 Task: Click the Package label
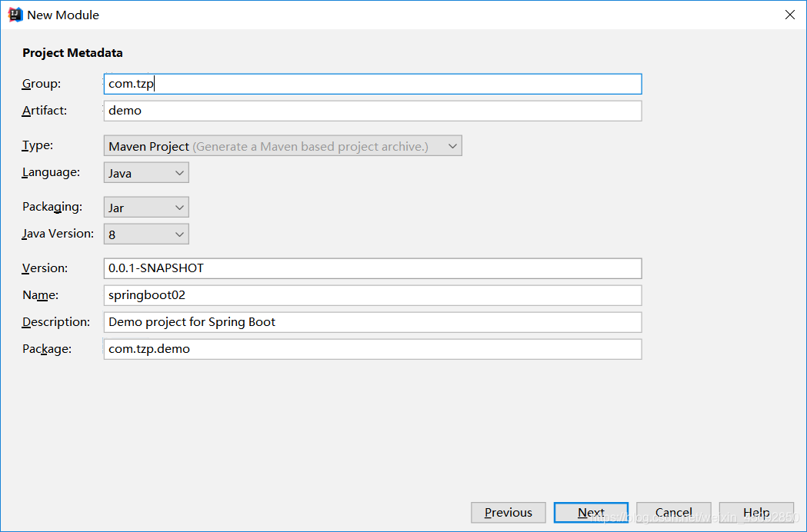[x=47, y=349]
